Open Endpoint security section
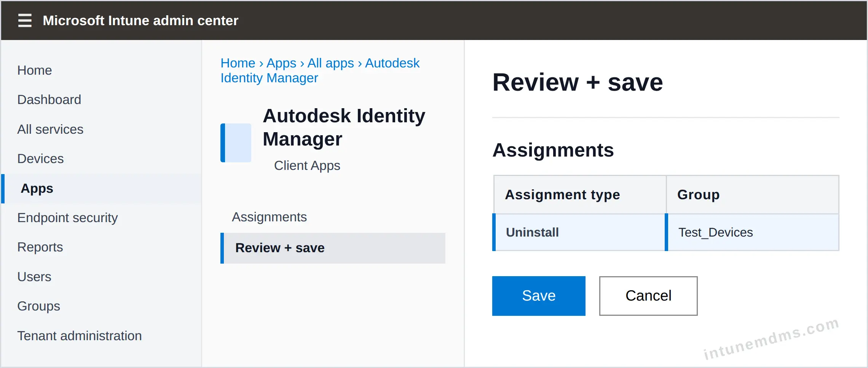868x368 pixels. point(67,218)
